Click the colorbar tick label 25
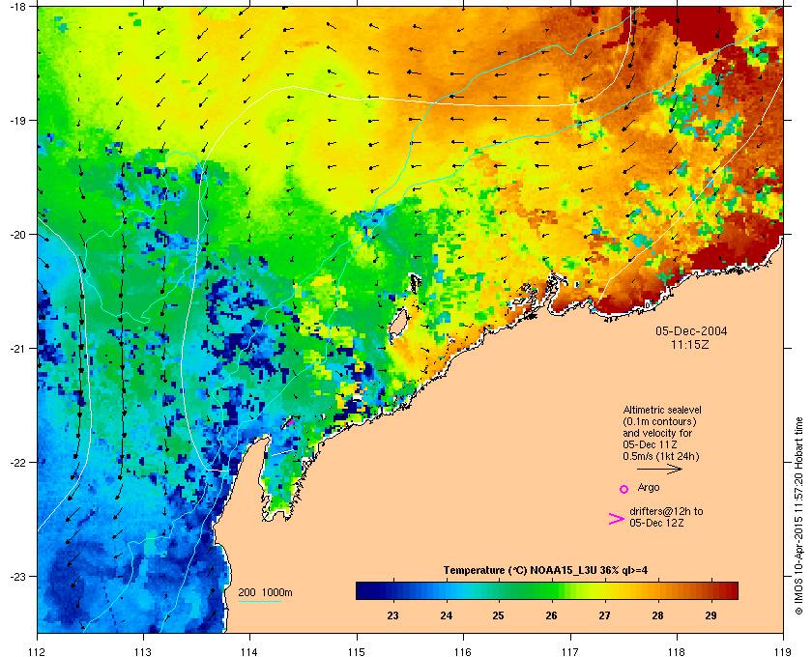The height and width of the screenshot is (657, 812). point(498,615)
